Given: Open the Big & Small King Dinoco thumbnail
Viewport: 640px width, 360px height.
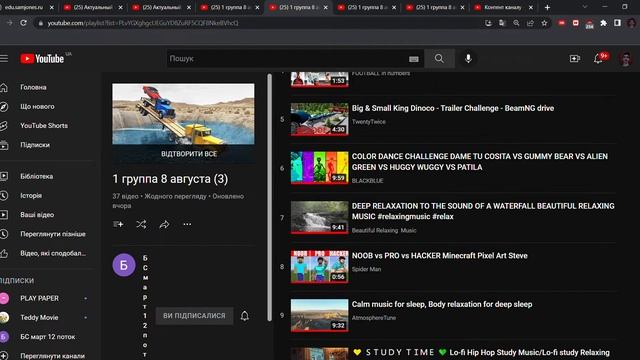Looking at the screenshot, I should pyautogui.click(x=320, y=119).
